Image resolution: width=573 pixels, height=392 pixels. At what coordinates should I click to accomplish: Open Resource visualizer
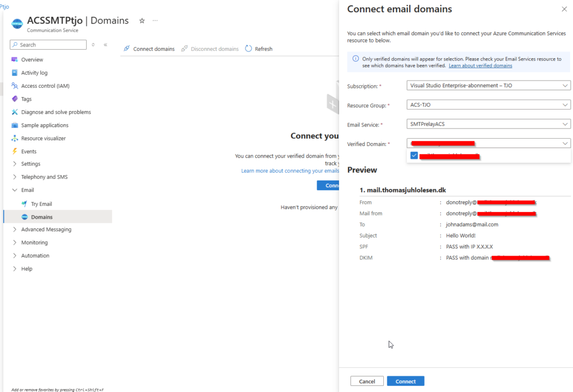pyautogui.click(x=44, y=139)
